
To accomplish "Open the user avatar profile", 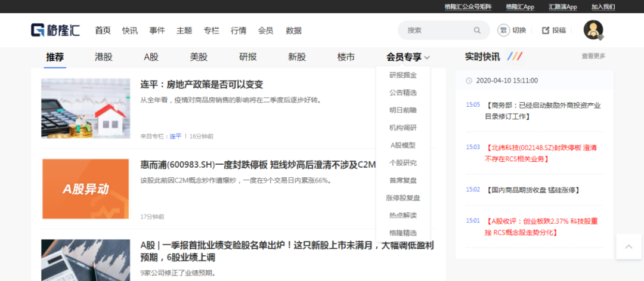I will point(593,30).
